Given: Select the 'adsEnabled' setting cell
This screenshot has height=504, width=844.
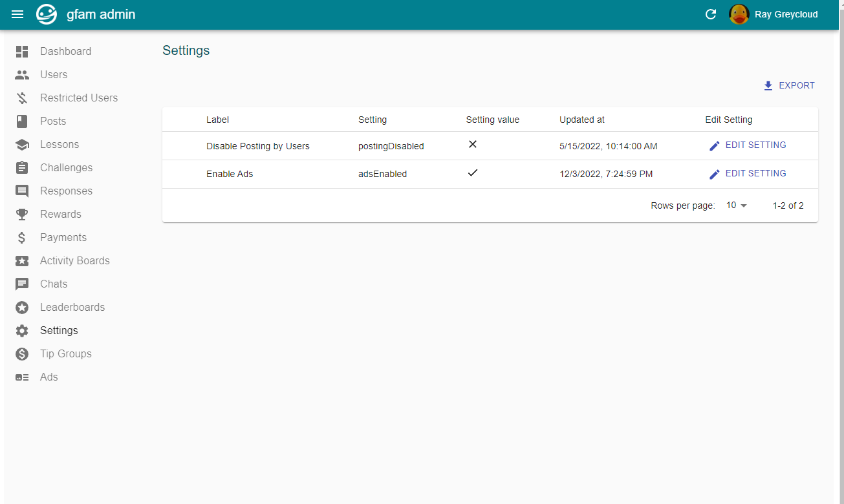Looking at the screenshot, I should (x=383, y=174).
